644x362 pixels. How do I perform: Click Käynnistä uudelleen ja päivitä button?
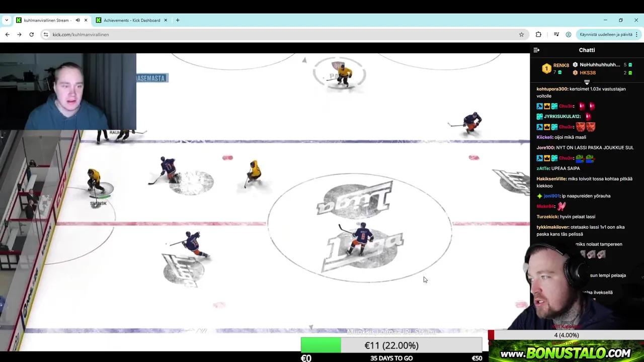tap(605, 34)
